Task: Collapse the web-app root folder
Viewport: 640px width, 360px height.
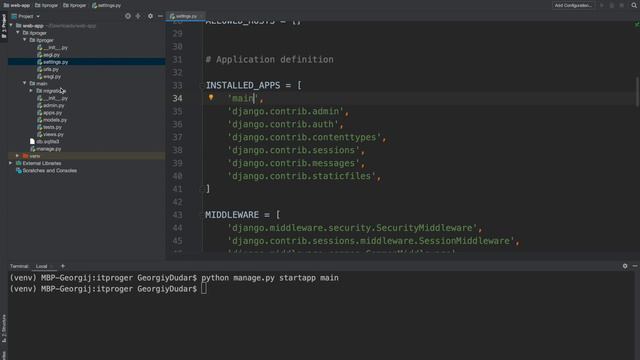Action: (11, 25)
